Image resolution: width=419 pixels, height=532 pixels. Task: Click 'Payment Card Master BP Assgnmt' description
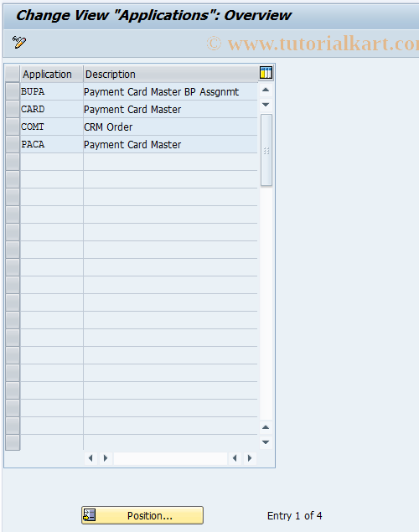[170, 91]
